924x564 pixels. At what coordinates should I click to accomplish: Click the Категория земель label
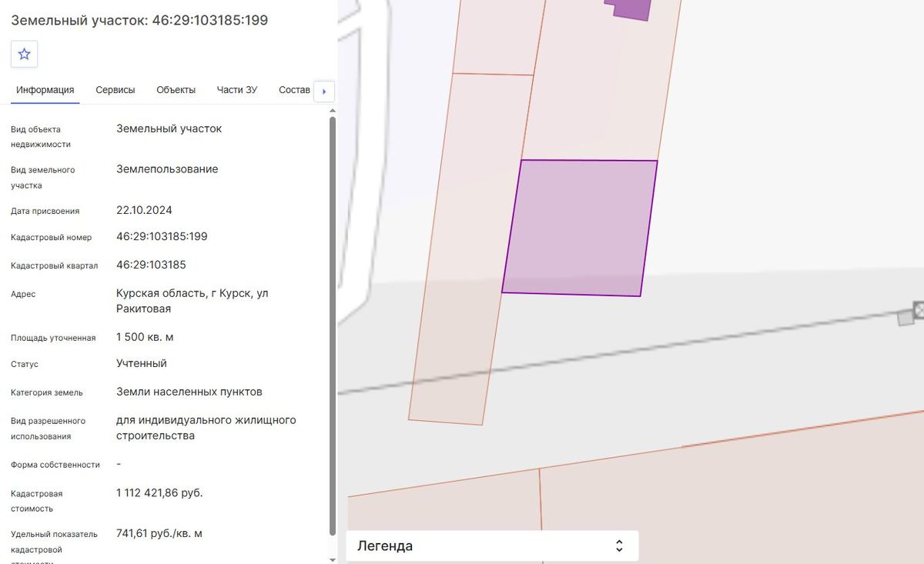pyautogui.click(x=47, y=392)
